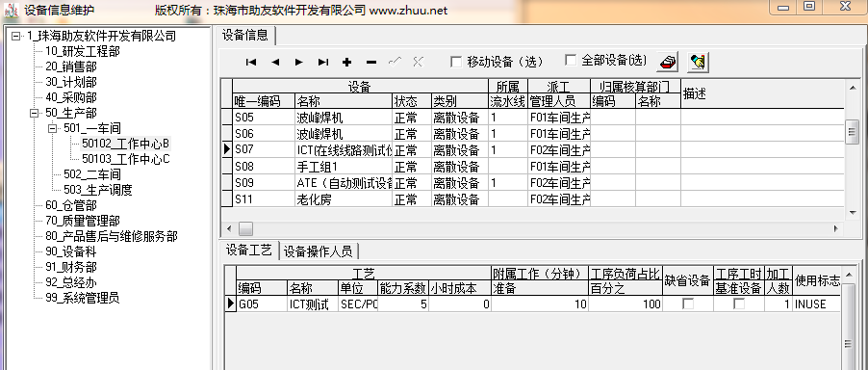Select 92_总经办 in the tree
The height and width of the screenshot is (370, 868).
click(71, 282)
